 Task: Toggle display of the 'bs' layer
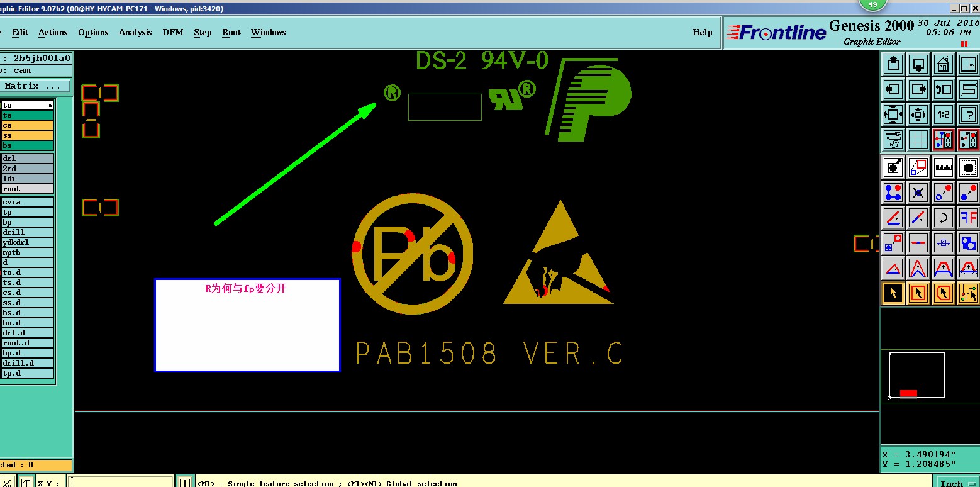click(27, 145)
